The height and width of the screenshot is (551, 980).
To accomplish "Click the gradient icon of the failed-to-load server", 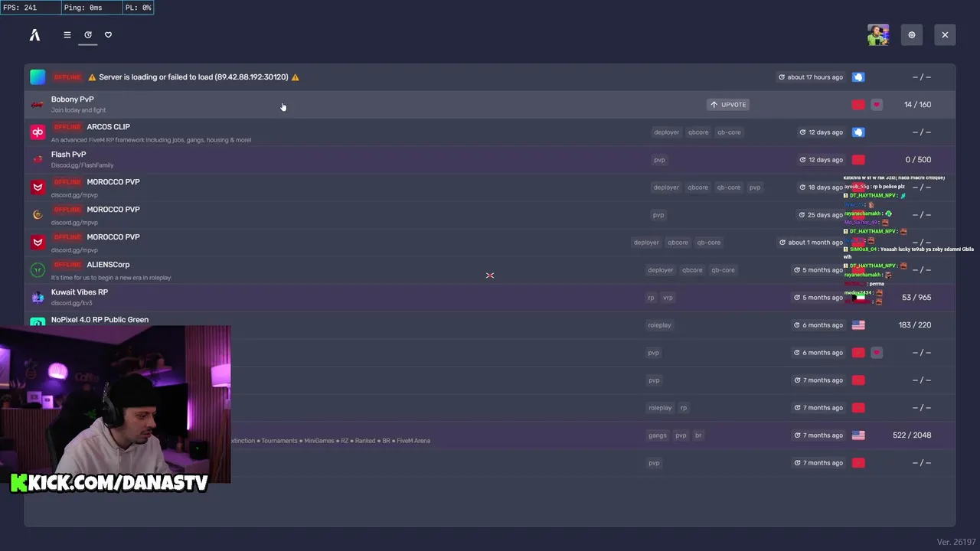I will 38,77.
